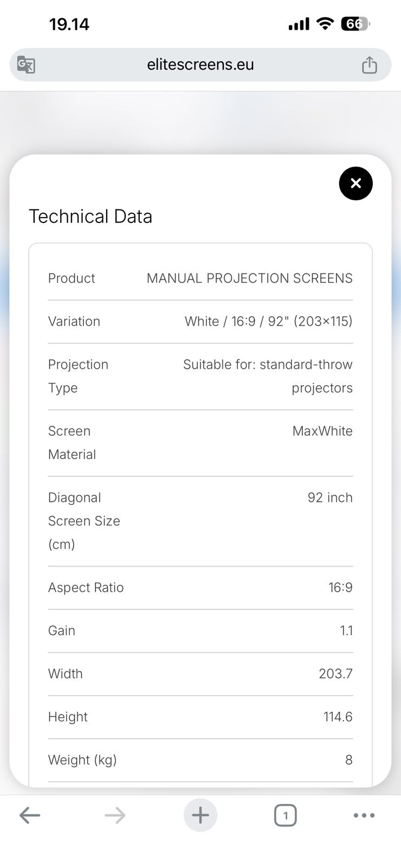Tap the forward navigation arrow
Image resolution: width=401 pixels, height=868 pixels.
click(x=115, y=815)
